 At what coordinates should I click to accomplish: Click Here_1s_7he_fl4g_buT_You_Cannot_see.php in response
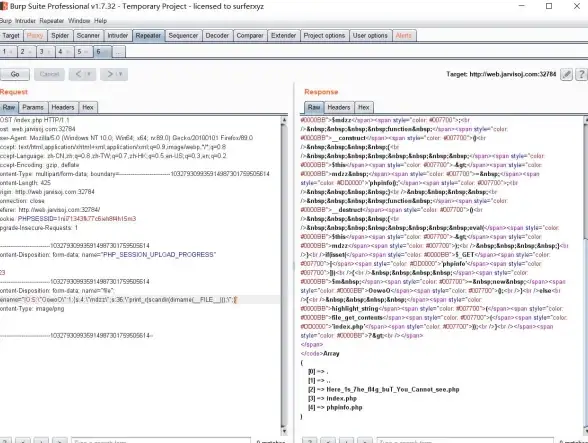point(393,389)
